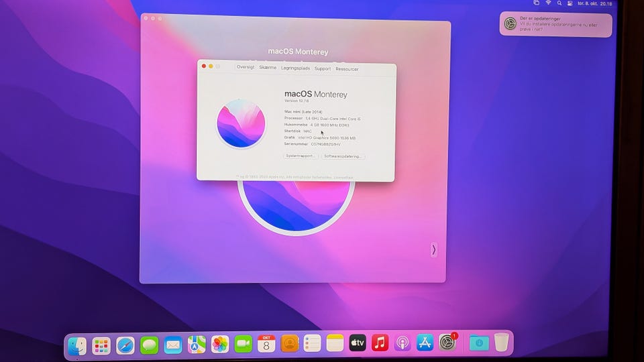The image size is (644, 362).
Task: Click the copyright footer in About window
Action: click(294, 177)
